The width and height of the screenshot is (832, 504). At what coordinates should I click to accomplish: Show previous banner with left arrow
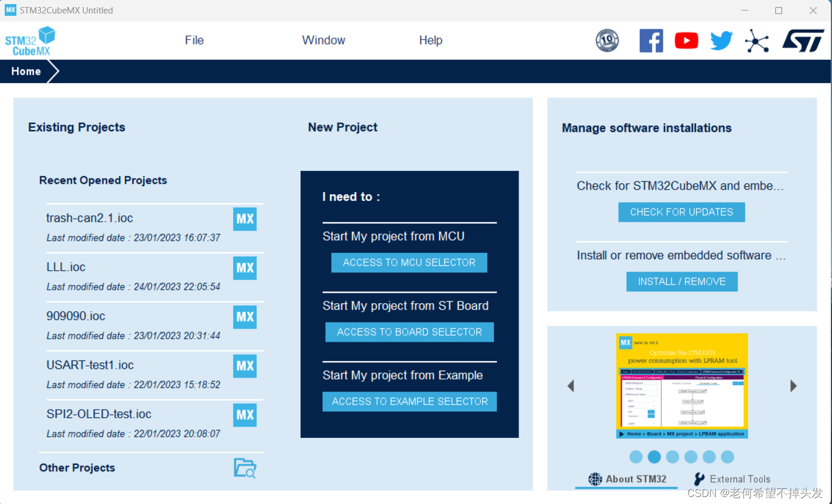(571, 386)
